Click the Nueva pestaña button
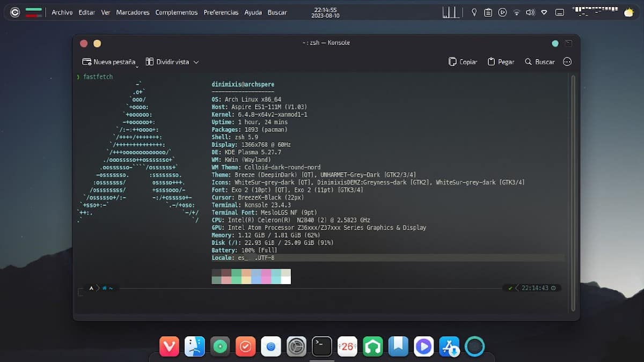 [108, 62]
